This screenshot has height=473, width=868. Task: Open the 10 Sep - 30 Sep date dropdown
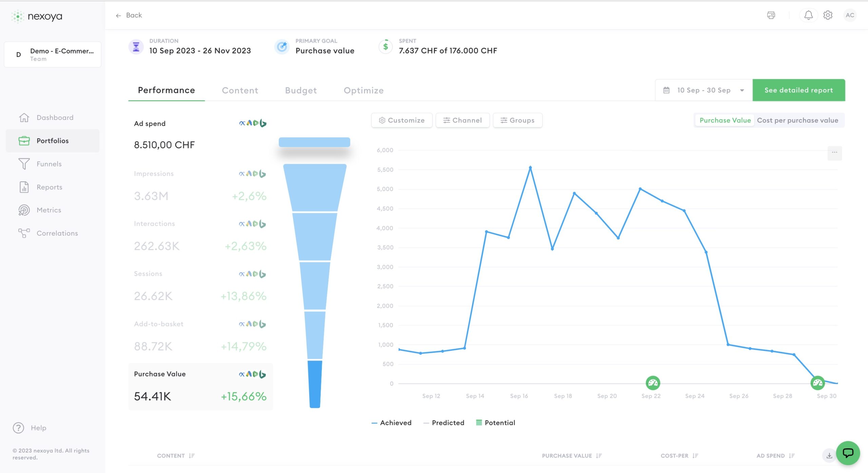click(704, 90)
